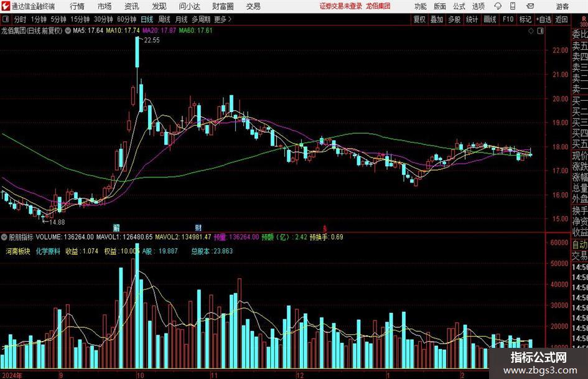This screenshot has height=379, width=588.
Task: Click 标记 mark toolbar button
Action: [525, 19]
